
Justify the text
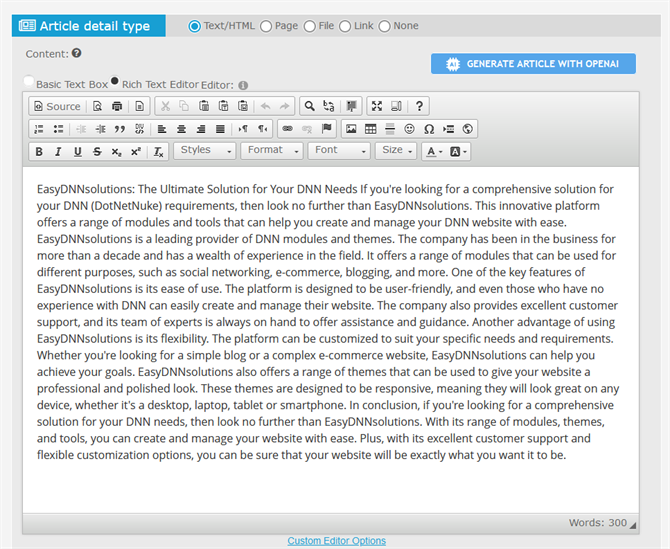[x=220, y=129]
